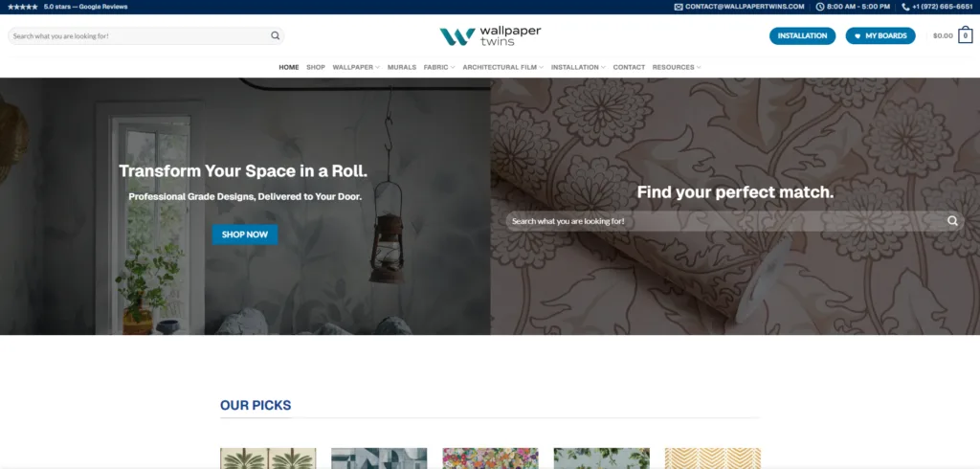Click the Wallpaper Twins logo

pos(490,36)
